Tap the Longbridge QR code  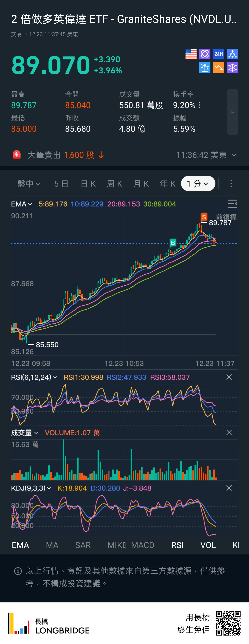coord(228,623)
